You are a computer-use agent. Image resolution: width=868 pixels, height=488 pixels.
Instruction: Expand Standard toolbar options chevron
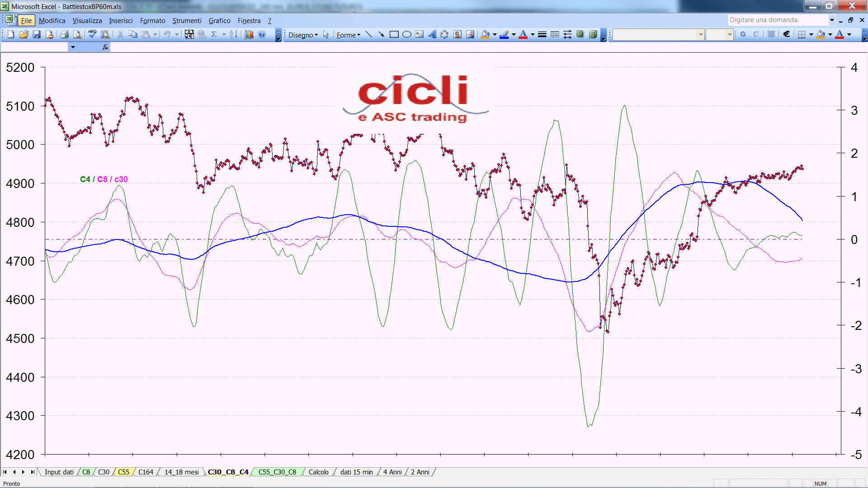point(278,35)
